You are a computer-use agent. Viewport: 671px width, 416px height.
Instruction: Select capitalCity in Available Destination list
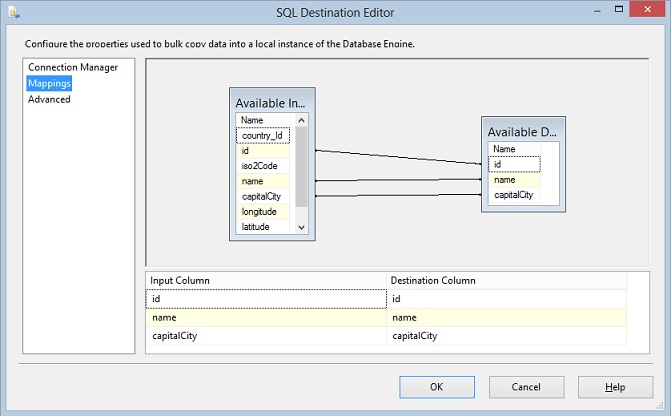click(x=513, y=195)
